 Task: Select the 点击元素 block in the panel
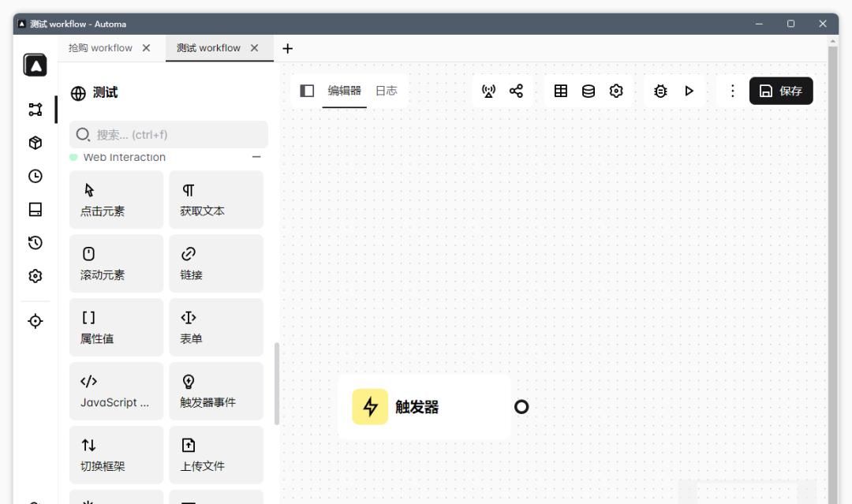tap(116, 200)
